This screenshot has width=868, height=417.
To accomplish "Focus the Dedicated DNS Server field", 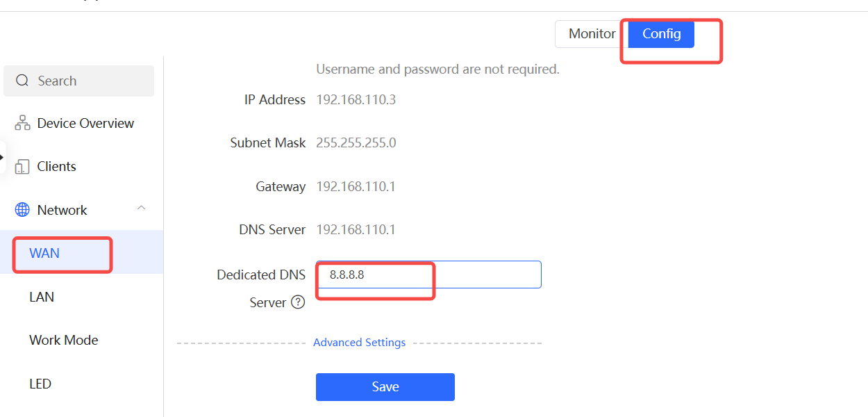I will [x=428, y=275].
